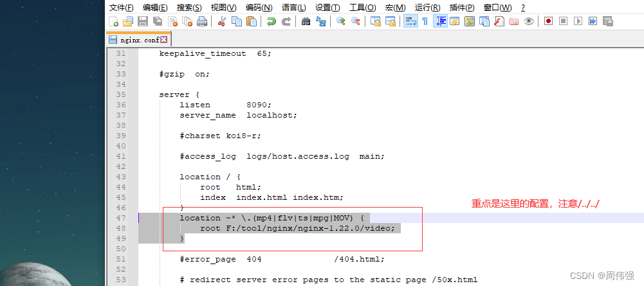Open the 窗口(W) menu
This screenshot has width=644, height=286.
pos(497,7)
